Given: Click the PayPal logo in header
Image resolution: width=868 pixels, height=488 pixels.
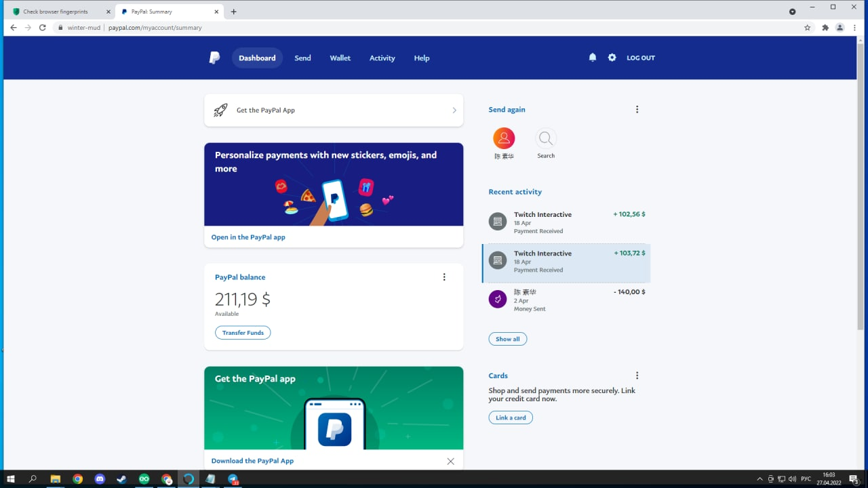Looking at the screenshot, I should pos(214,58).
